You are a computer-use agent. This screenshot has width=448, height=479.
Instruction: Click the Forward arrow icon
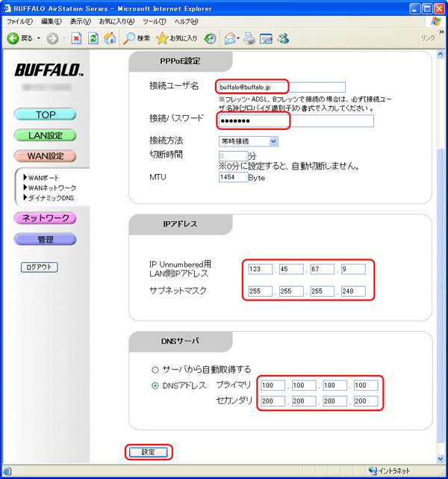pyautogui.click(x=52, y=39)
